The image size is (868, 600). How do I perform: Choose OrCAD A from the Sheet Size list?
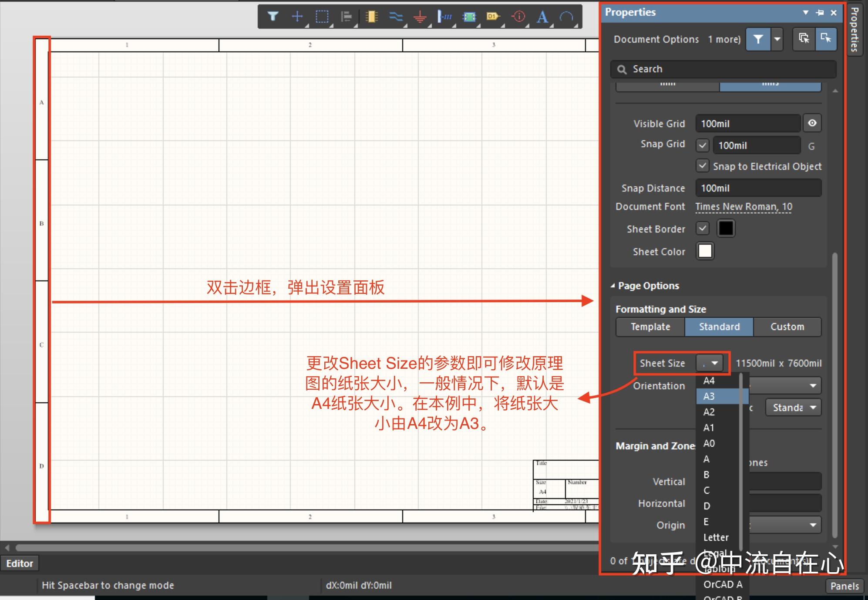pyautogui.click(x=723, y=584)
